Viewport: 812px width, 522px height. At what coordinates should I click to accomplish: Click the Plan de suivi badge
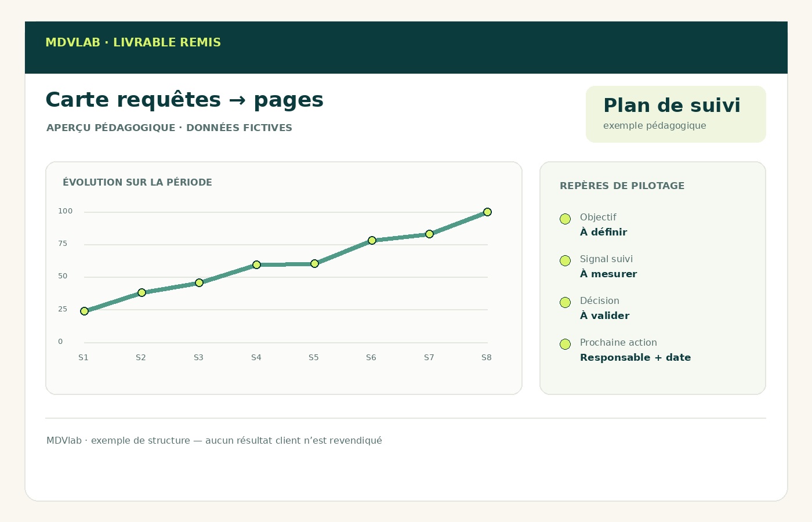pos(676,114)
